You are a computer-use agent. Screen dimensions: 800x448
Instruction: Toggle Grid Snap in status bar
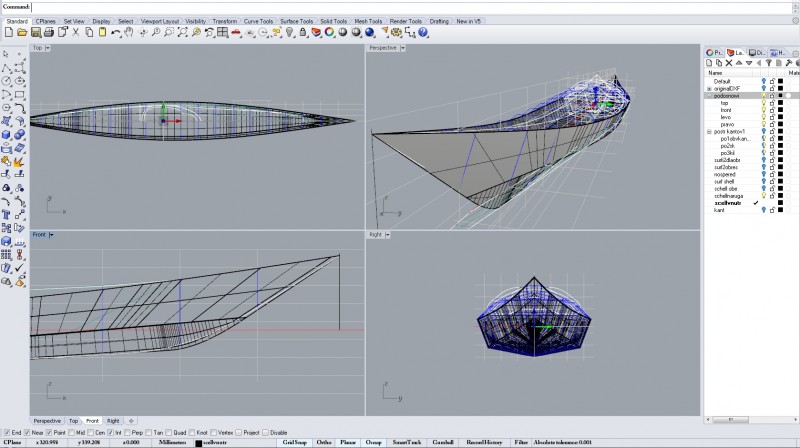(293, 442)
